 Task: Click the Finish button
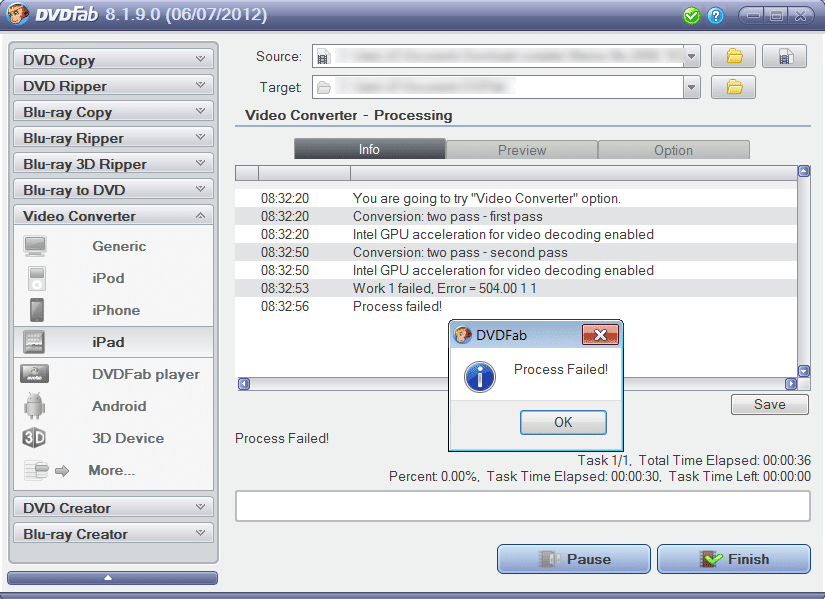click(x=733, y=559)
